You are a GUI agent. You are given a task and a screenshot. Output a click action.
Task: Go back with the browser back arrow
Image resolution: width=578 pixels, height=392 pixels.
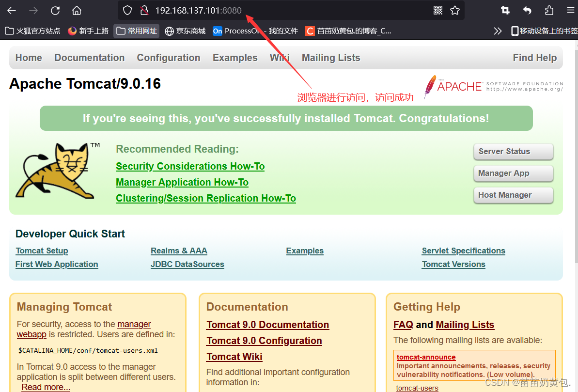(x=12, y=10)
